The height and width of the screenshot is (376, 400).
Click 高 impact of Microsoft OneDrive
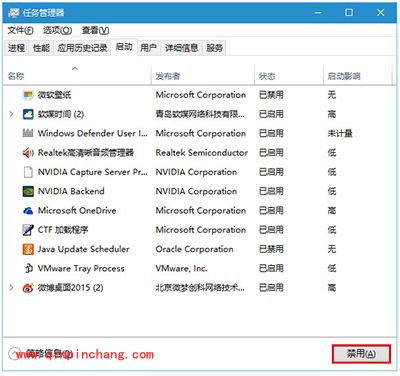click(332, 211)
